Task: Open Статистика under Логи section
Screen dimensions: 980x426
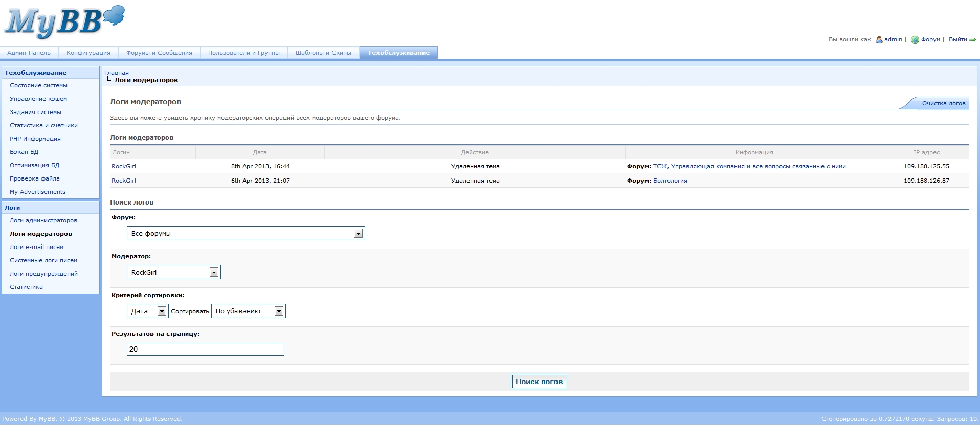Action: [26, 287]
